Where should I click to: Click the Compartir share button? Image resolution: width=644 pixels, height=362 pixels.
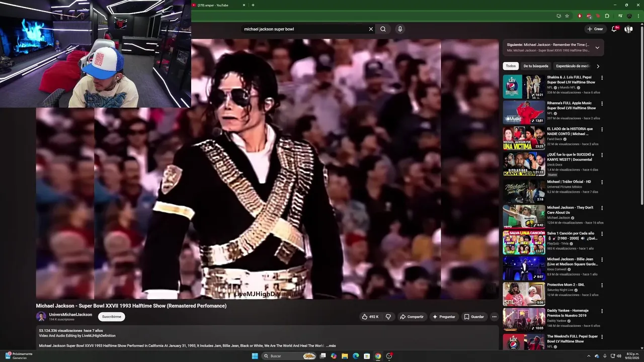[x=412, y=317]
